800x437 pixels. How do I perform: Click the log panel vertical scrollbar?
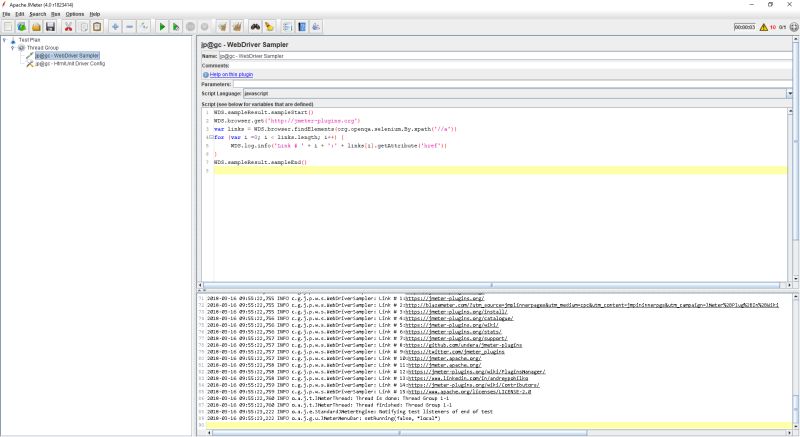click(x=795, y=362)
